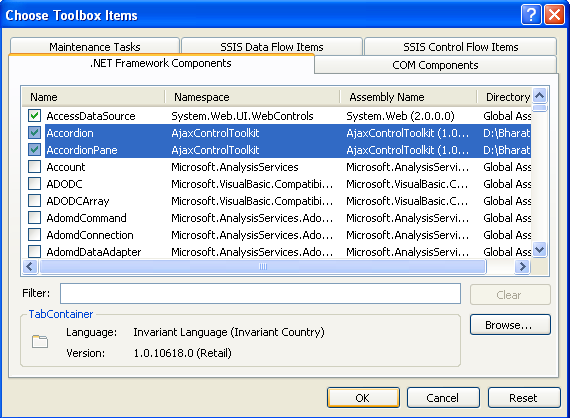Open the SSIS Control Flow Items tab
This screenshot has height=418, width=570.
pos(461,47)
